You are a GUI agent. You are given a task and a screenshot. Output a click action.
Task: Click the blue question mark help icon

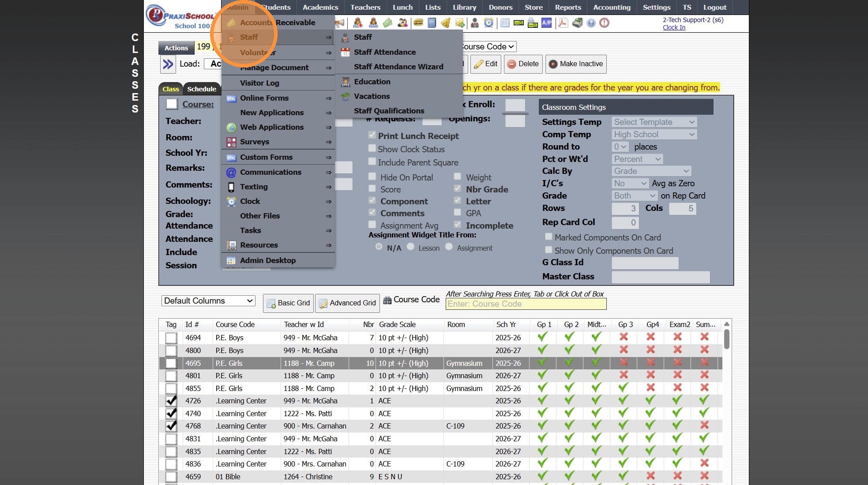tap(591, 23)
